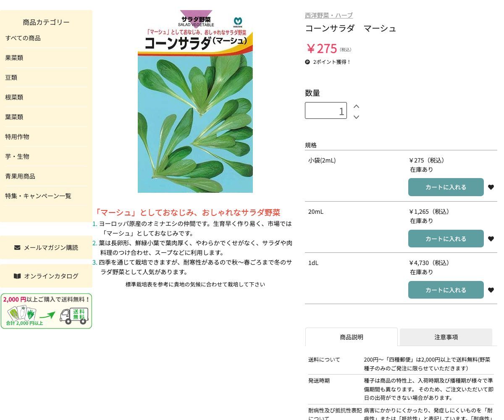Image resolution: width=504 pixels, height=420 pixels.
Task: Add 小袋(2mL) to cart with カートに入れる
Action: 446,187
